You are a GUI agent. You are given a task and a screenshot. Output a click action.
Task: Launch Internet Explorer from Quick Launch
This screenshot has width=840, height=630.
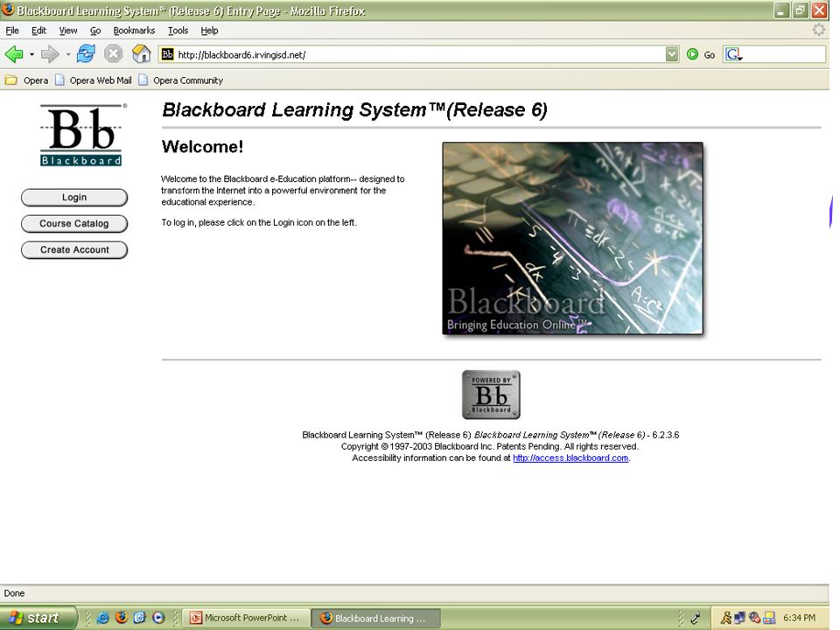tap(103, 618)
